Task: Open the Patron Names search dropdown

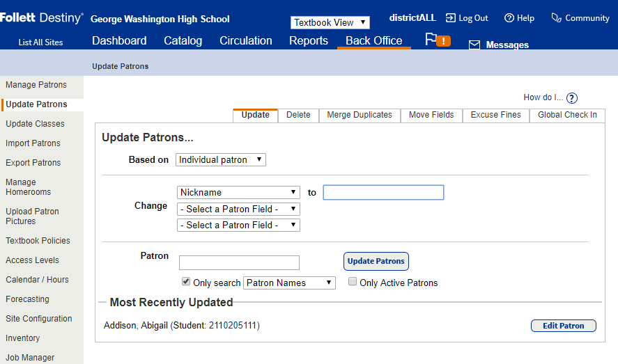Action: pyautogui.click(x=289, y=283)
